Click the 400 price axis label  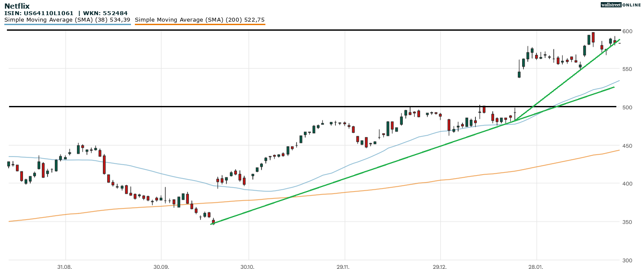(627, 184)
